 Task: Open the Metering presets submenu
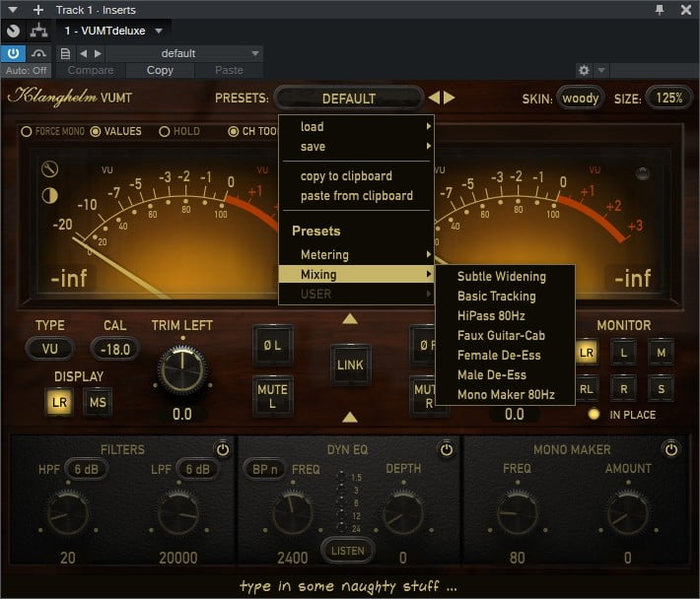pos(356,255)
